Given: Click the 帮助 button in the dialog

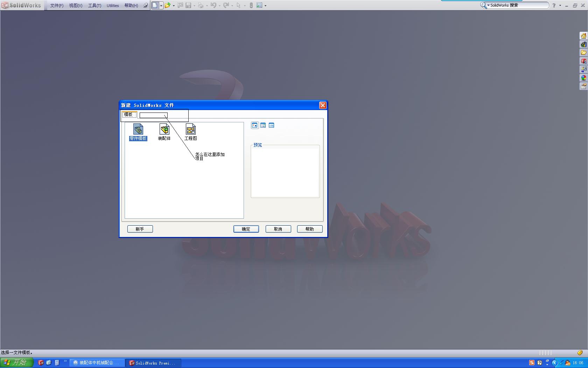Looking at the screenshot, I should [310, 229].
